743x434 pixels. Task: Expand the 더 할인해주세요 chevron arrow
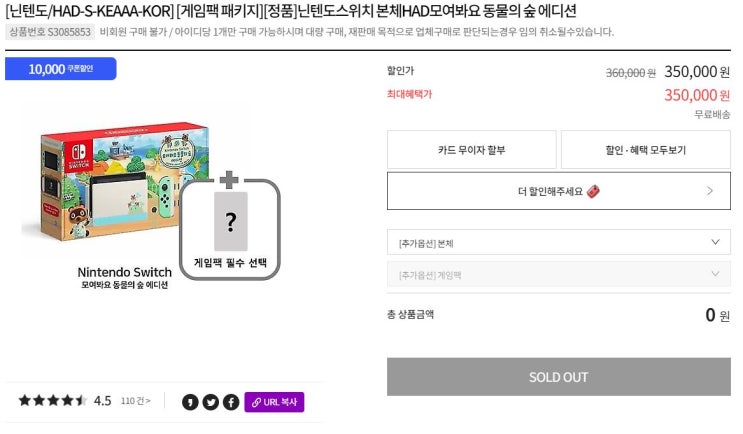[710, 190]
